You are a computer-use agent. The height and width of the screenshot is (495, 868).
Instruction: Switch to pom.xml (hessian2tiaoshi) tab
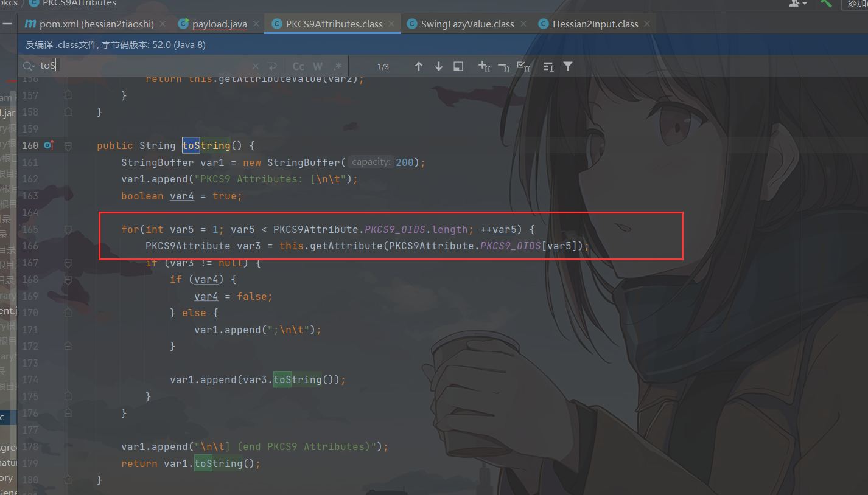click(97, 24)
